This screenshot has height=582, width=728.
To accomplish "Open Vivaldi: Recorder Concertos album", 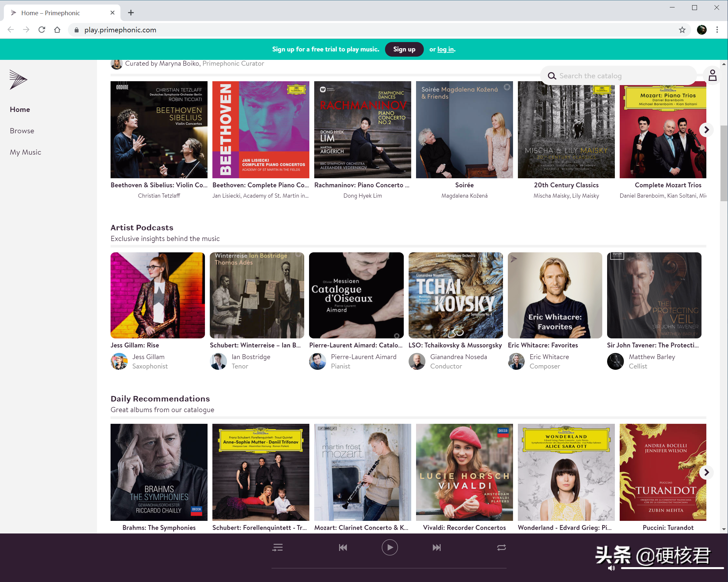I will click(464, 472).
